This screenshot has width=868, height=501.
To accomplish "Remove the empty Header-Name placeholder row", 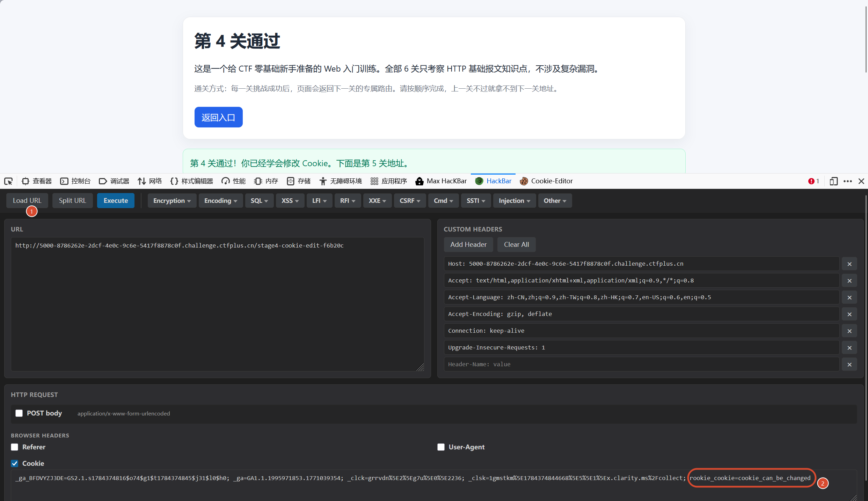I will click(x=849, y=364).
